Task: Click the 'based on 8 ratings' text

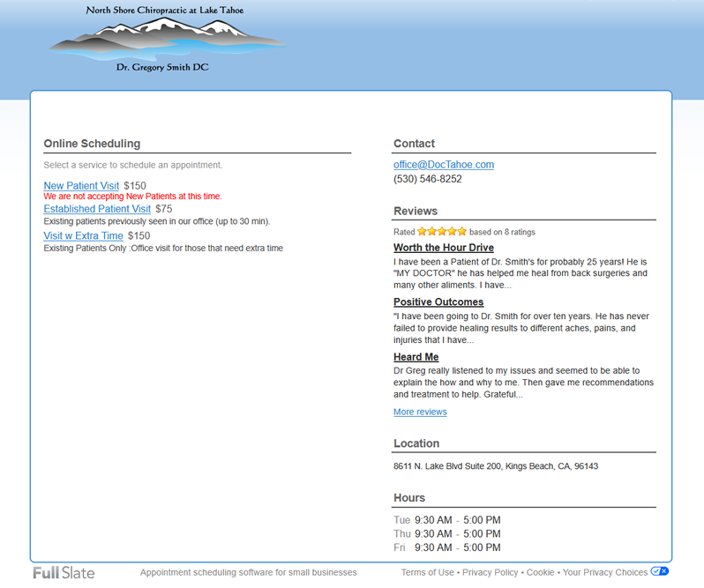Action: coord(502,233)
